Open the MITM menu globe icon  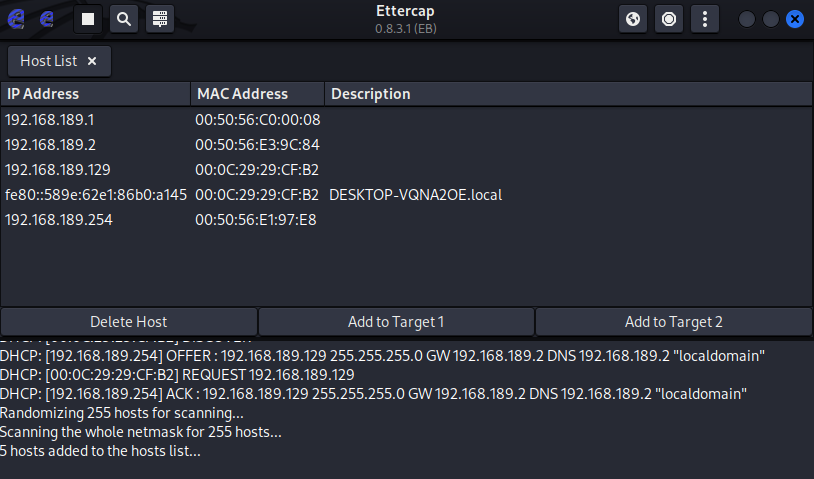click(632, 19)
